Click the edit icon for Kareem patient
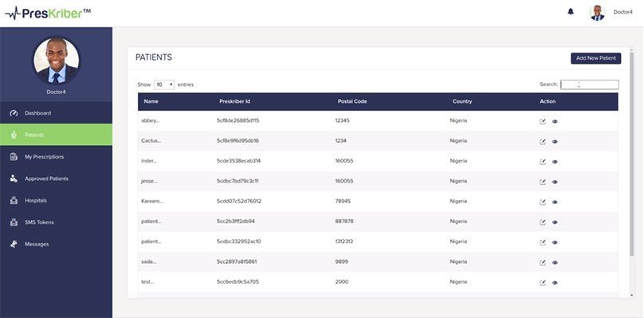 (543, 202)
